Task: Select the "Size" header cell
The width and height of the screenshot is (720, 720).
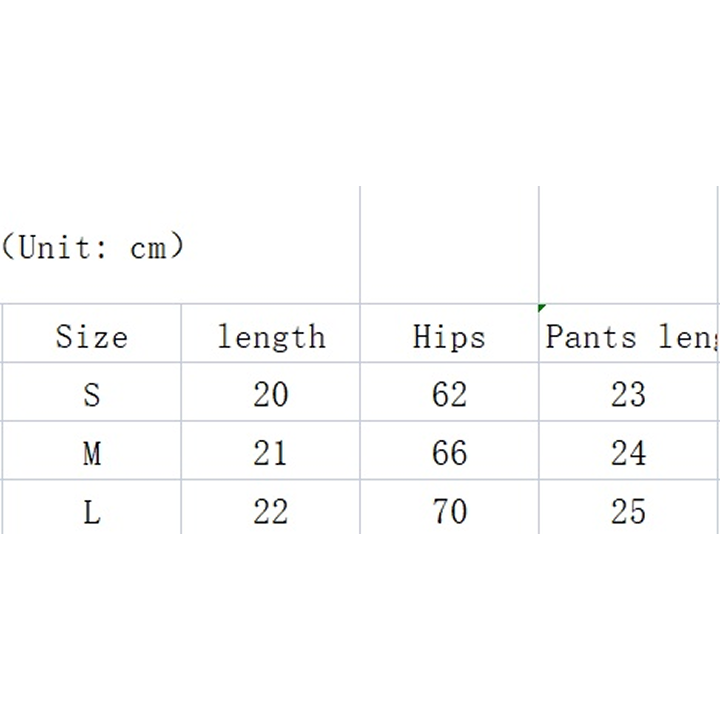Action: pyautogui.click(x=92, y=336)
